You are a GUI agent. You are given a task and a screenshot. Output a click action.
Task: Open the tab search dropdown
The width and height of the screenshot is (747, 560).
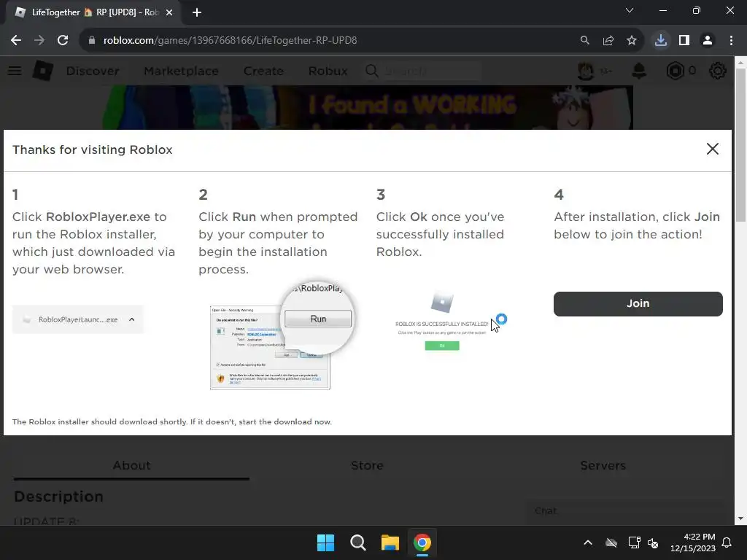[x=630, y=10]
